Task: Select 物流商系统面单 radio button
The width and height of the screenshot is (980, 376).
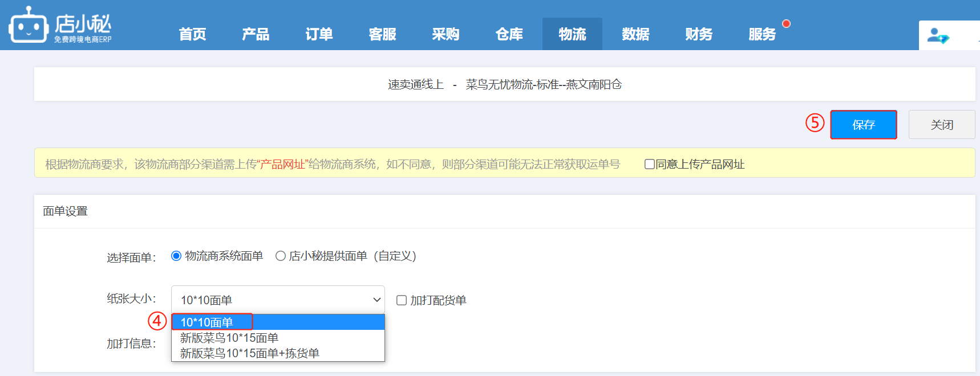Action: click(176, 256)
